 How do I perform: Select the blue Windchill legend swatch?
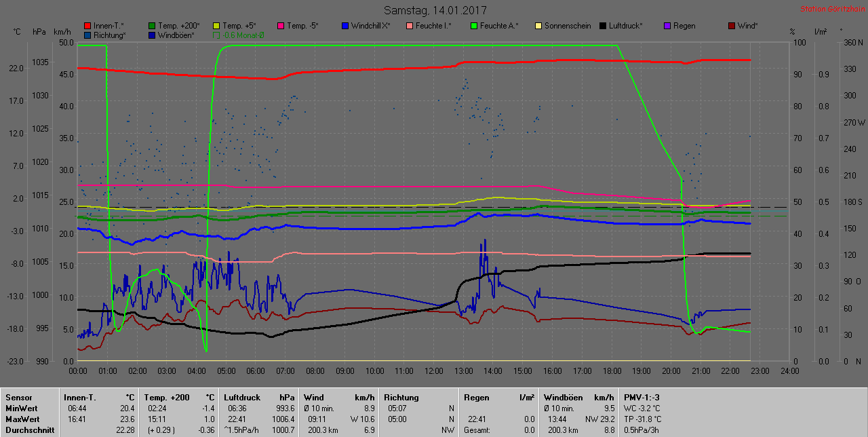pos(345,26)
